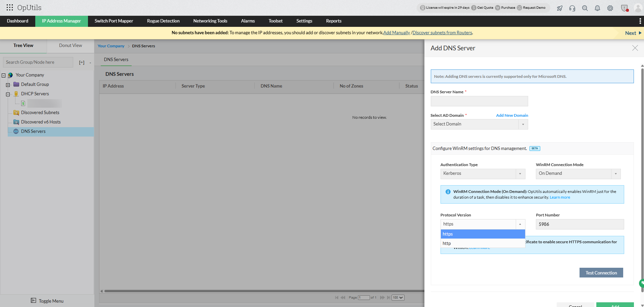Click the Request Demo screen icon
644x307 pixels.
519,8
